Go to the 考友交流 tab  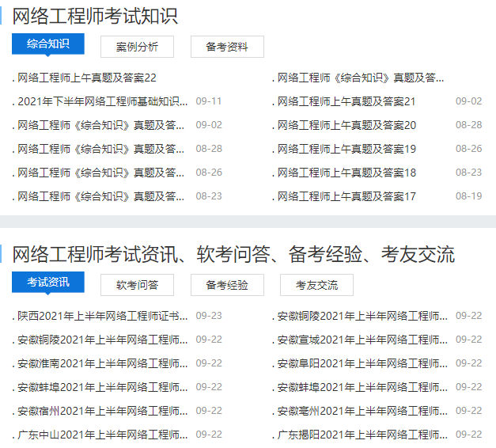pyautogui.click(x=316, y=285)
